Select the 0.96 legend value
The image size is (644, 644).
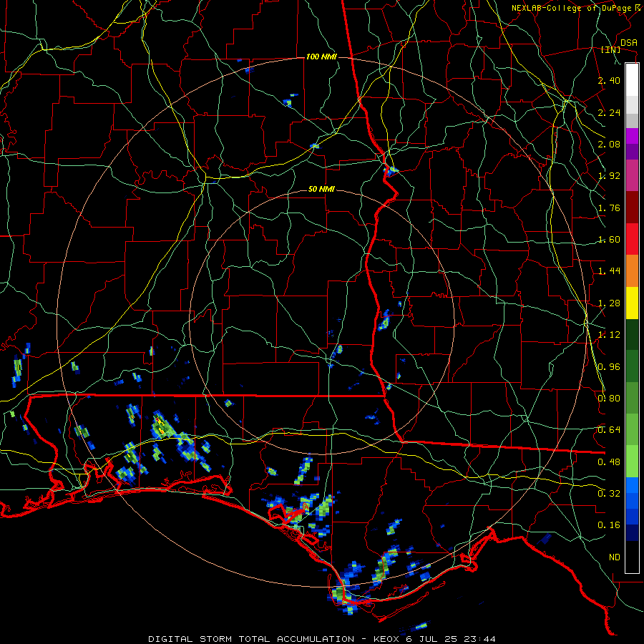pyautogui.click(x=609, y=367)
